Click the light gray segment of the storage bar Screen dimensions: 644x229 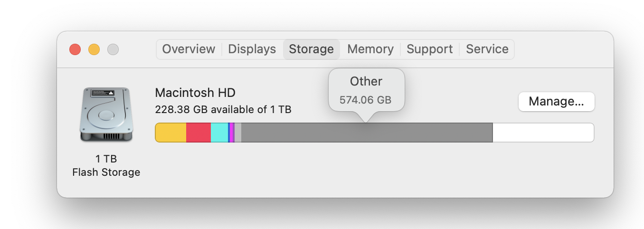pyautogui.click(x=238, y=133)
